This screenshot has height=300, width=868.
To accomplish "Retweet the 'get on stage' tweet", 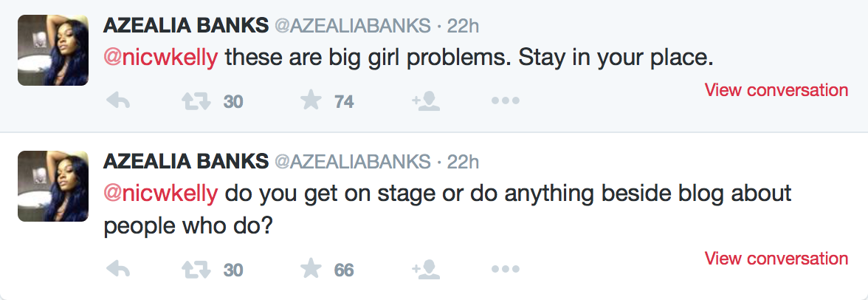I will [195, 270].
